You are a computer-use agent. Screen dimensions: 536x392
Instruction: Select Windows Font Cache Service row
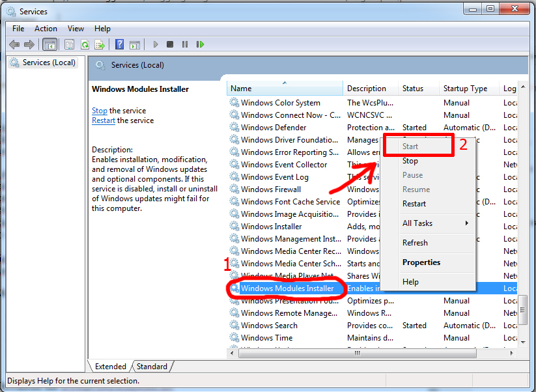[373, 202]
